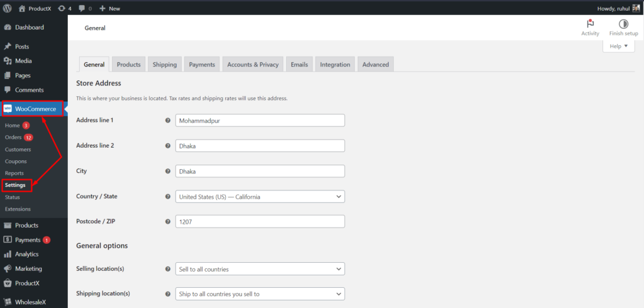Open the Coupons submenu item
Image resolution: width=644 pixels, height=308 pixels.
coord(16,162)
